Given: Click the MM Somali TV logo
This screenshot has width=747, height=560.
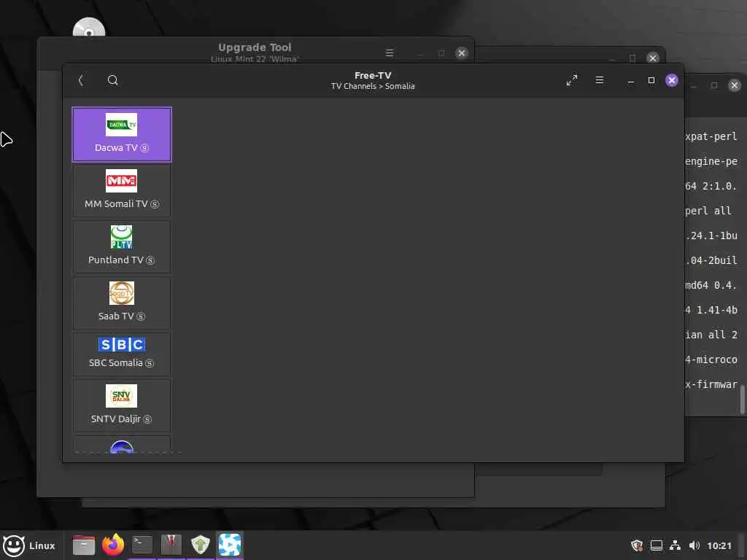Looking at the screenshot, I should (x=122, y=181).
